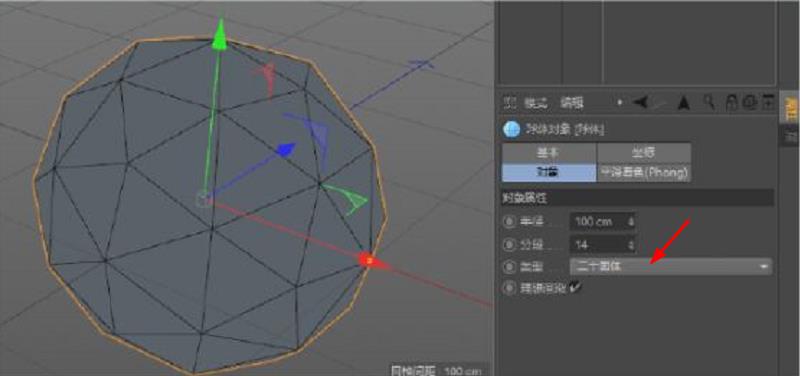This screenshot has height=376, width=800.
Task: Click the 对象属性 section header
Action: tap(637, 198)
